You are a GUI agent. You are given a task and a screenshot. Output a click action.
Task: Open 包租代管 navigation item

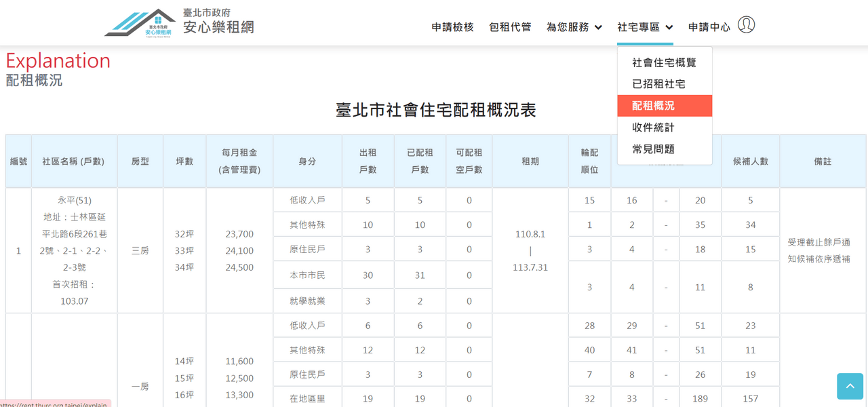510,27
